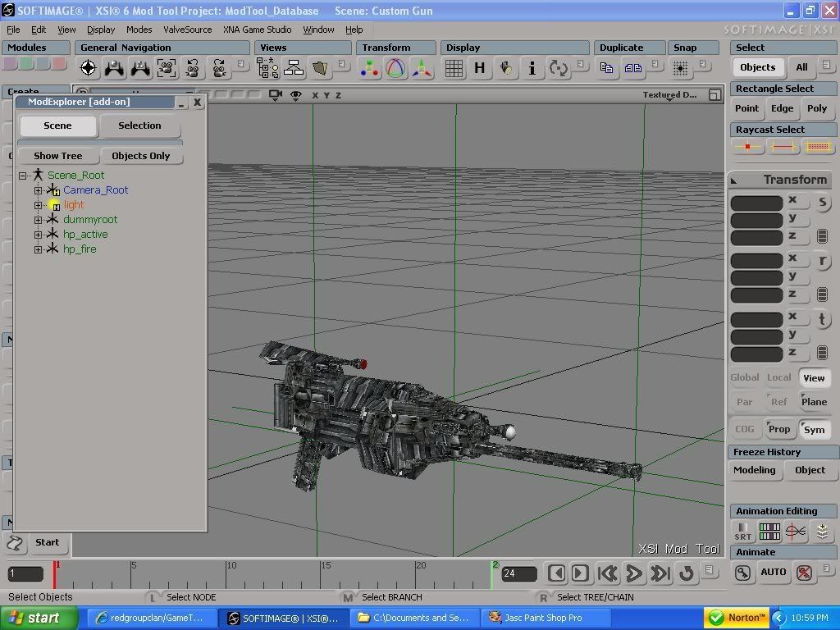Click the Objects select button
This screenshot has width=840, height=630.
[x=757, y=67]
